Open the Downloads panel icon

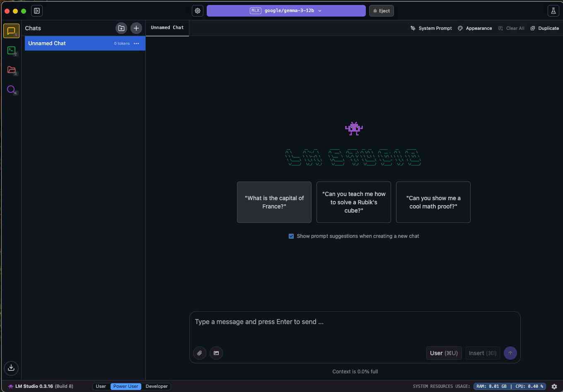coord(11,368)
